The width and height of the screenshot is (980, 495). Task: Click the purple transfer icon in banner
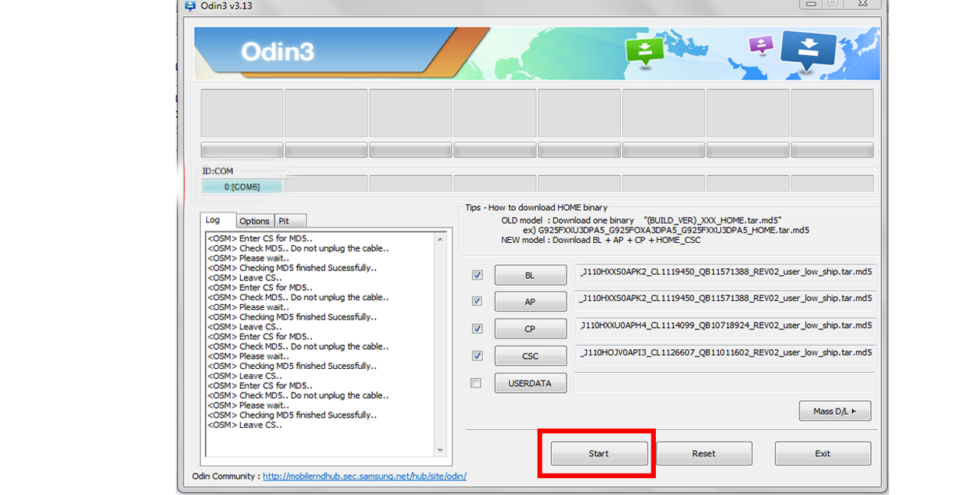pyautogui.click(x=761, y=44)
